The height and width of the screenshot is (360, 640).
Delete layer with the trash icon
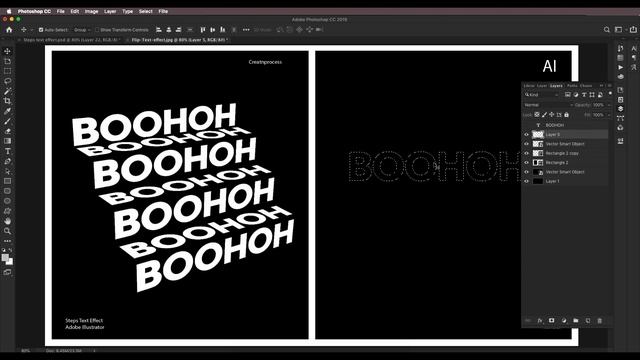(x=600, y=321)
